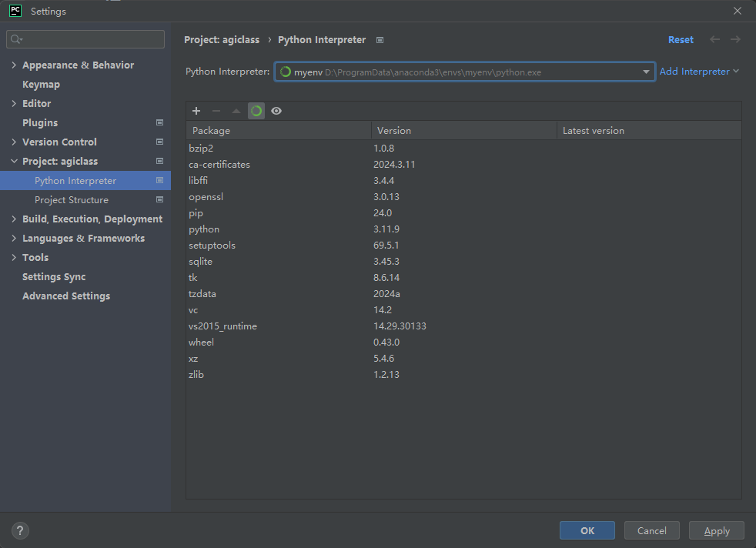
Task: Expand the Editor settings section
Action: 14,103
